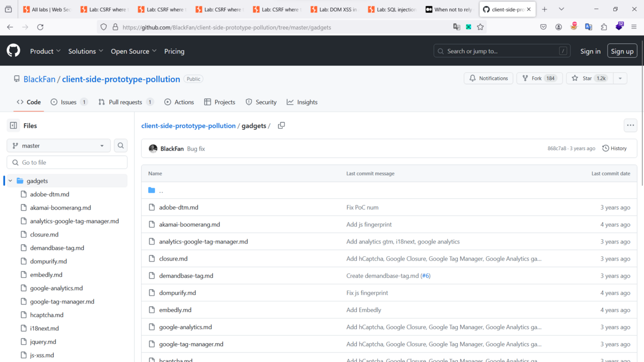Select dompurify.md in file tree
This screenshot has height=362, width=644.
point(48,261)
